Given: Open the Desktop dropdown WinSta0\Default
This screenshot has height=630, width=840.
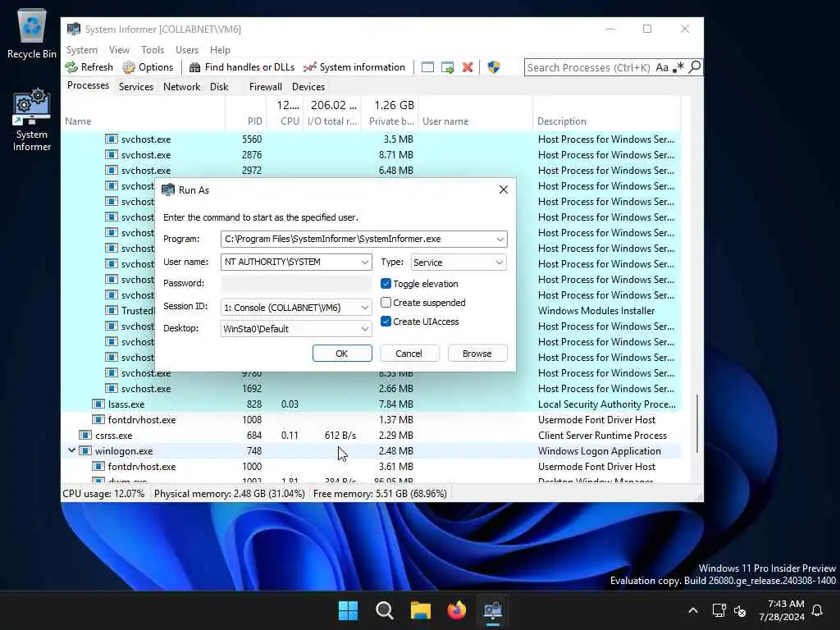Looking at the screenshot, I should pyautogui.click(x=295, y=328).
